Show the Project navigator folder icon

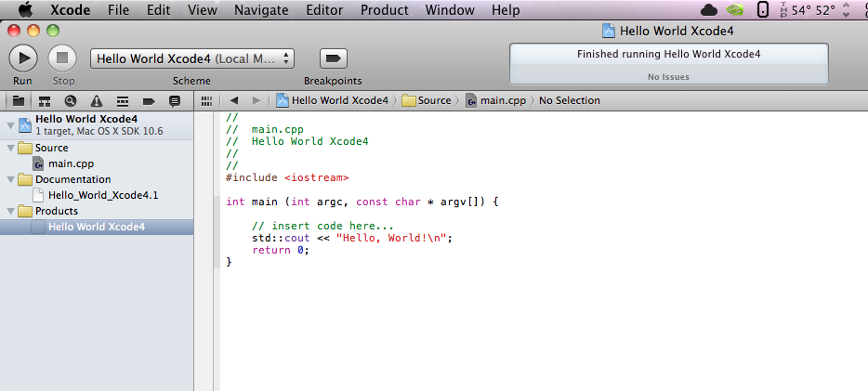19,100
